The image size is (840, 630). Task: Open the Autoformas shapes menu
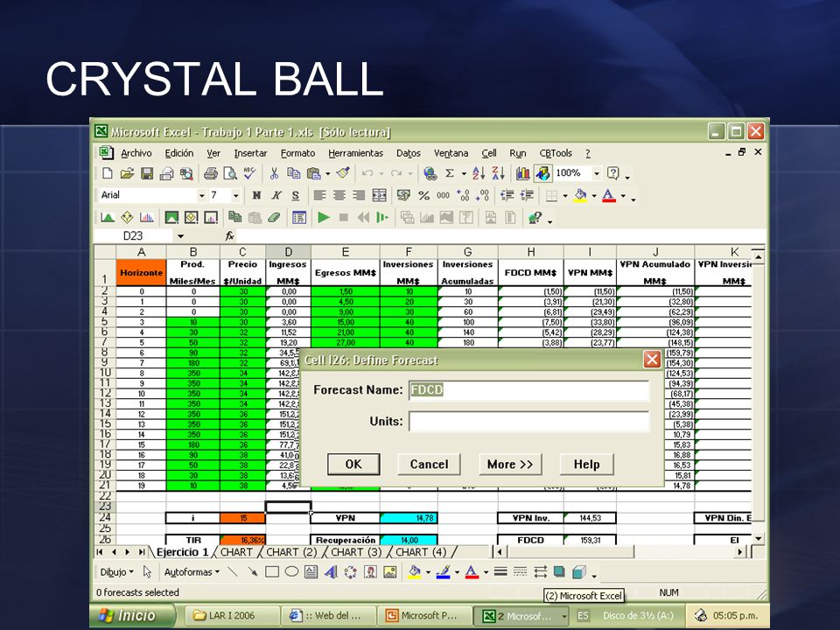point(192,572)
